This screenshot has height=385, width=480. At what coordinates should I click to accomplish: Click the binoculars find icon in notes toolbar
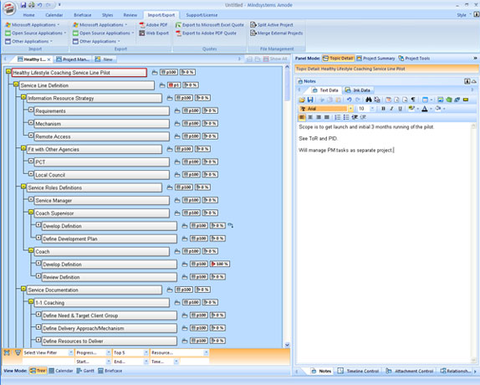(x=368, y=99)
